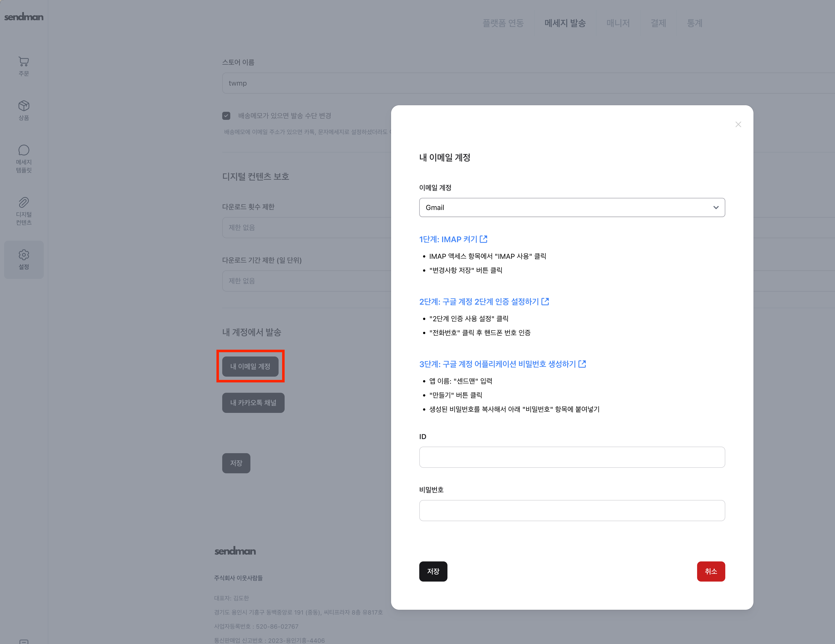The image size is (835, 644).
Task: Open the 결제 tab
Action: 658,23
